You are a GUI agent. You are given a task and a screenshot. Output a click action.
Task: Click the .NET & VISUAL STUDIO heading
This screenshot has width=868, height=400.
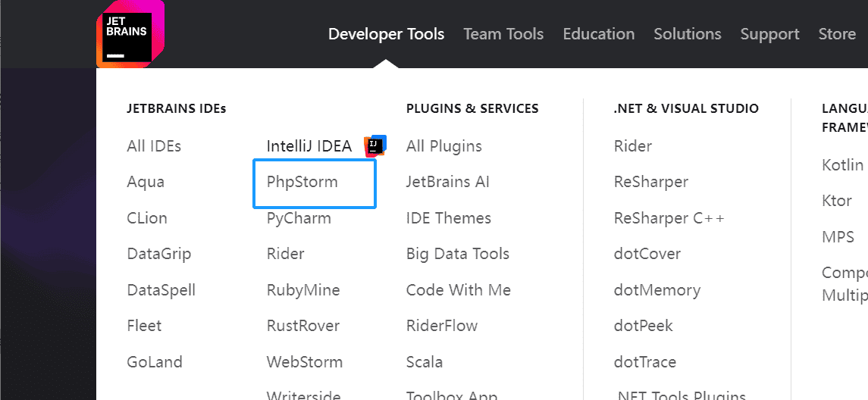[686, 108]
